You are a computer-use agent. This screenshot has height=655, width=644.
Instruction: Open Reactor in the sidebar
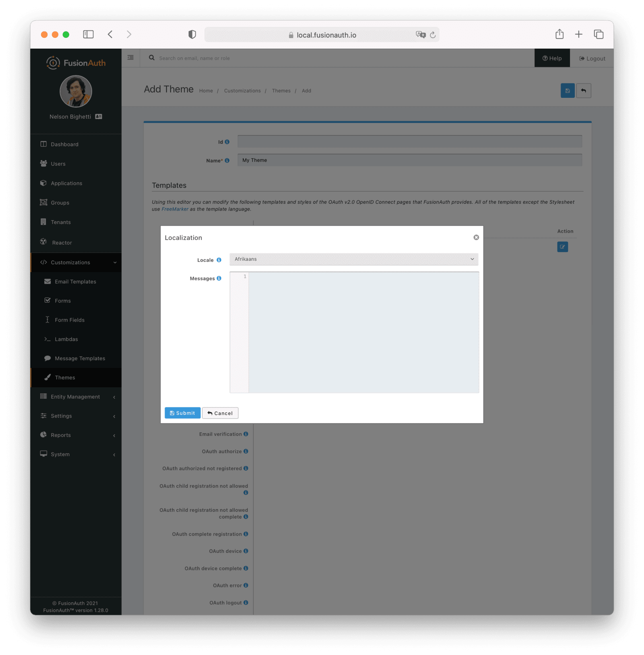[x=76, y=243]
